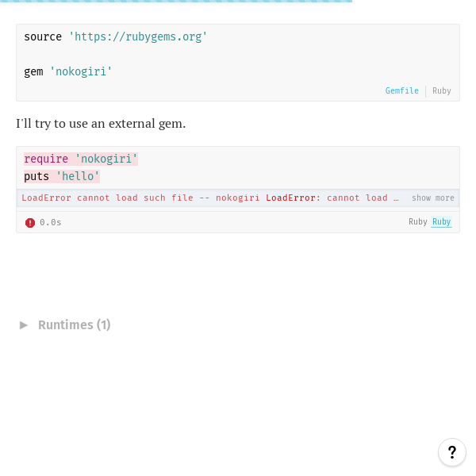476x476 pixels.
Task: Click the gem 'nokogiri' line
Action: [68, 71]
